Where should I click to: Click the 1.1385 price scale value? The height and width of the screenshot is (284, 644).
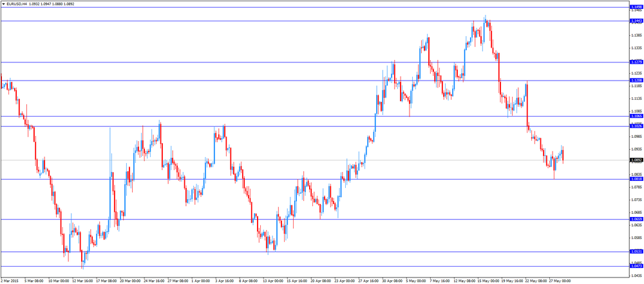pyautogui.click(x=636, y=35)
